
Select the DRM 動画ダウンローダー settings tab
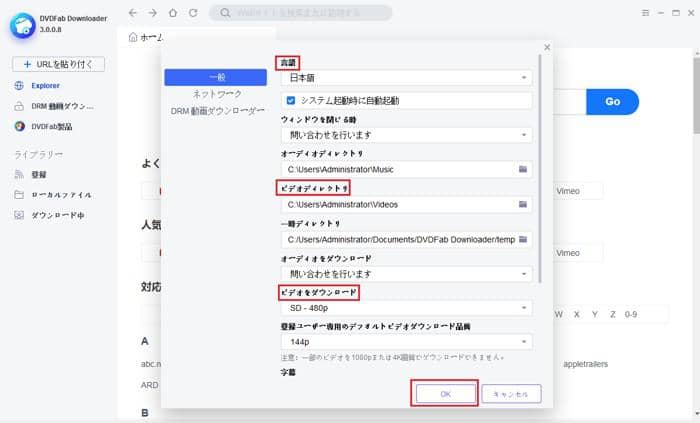pos(217,109)
